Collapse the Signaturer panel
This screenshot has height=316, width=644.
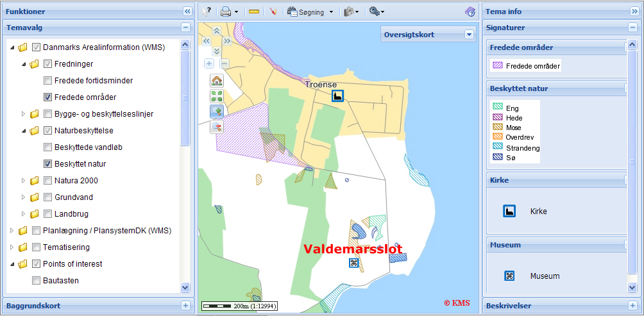click(x=632, y=28)
